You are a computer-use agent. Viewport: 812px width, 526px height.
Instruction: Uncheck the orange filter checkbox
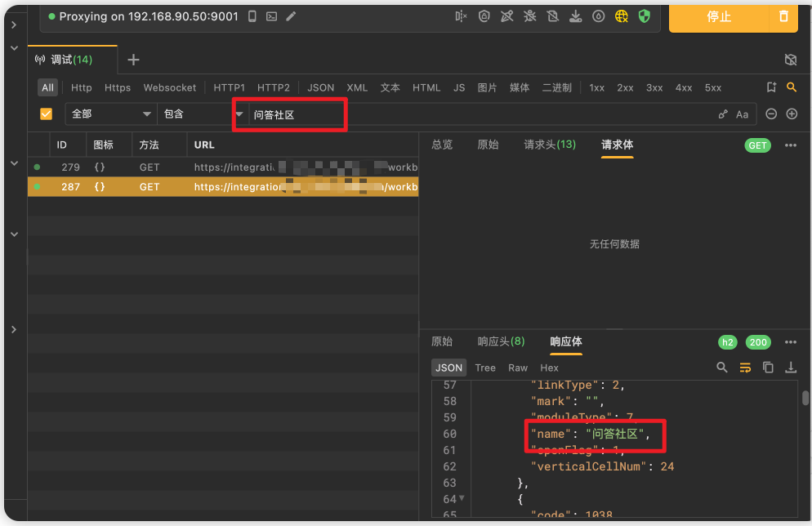(46, 114)
